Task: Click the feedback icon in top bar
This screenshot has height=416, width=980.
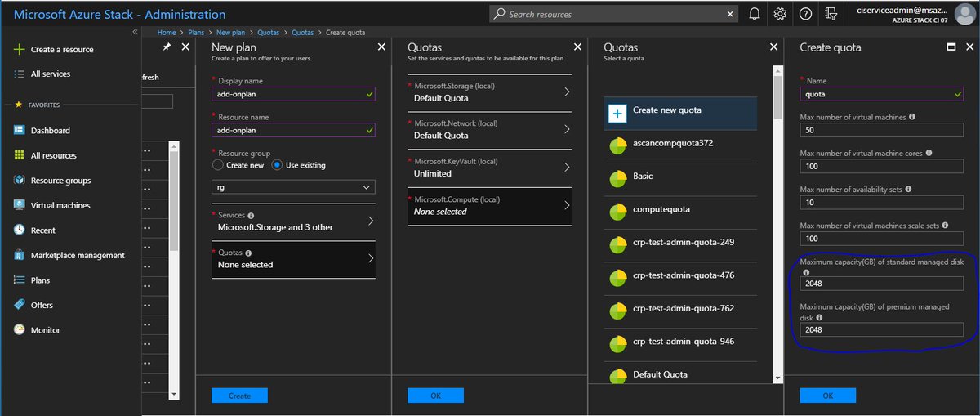Action: pyautogui.click(x=831, y=14)
